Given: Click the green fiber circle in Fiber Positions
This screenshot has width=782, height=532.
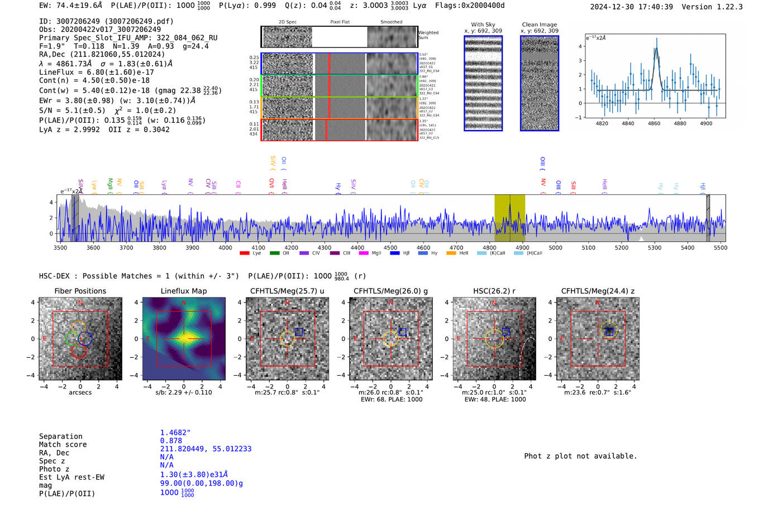Looking at the screenshot, I should coord(72,338).
